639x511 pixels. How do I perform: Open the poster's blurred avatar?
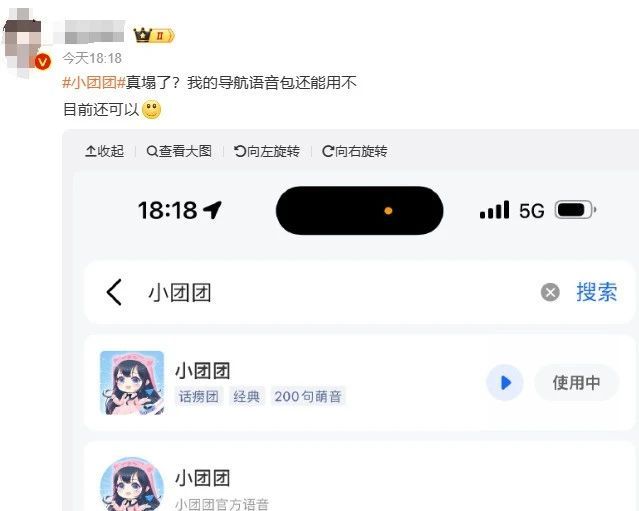(x=24, y=43)
